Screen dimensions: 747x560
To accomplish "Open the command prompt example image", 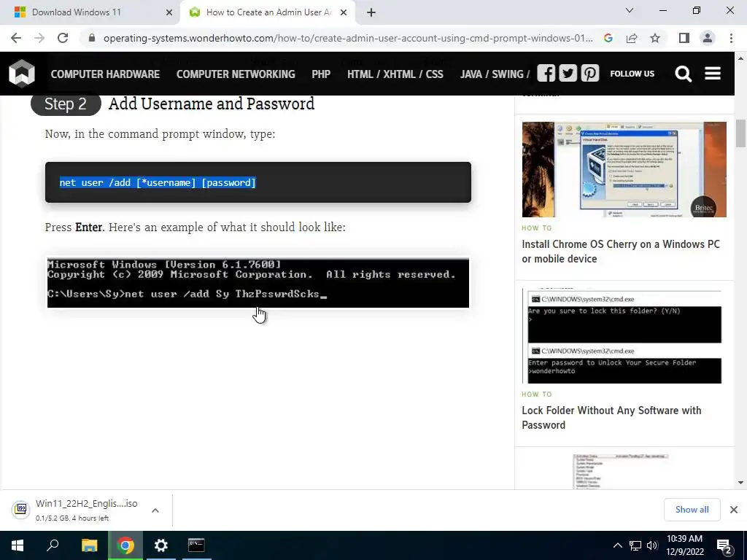I will 258,283.
